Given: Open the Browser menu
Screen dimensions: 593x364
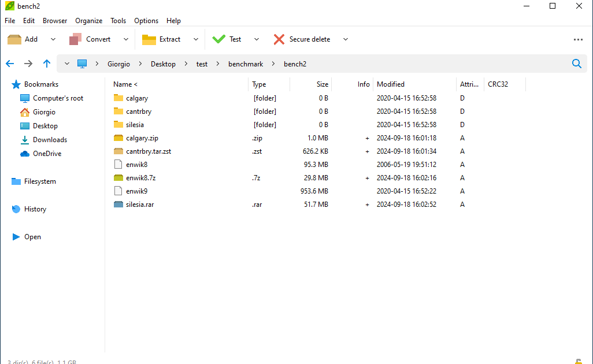Looking at the screenshot, I should (x=55, y=21).
